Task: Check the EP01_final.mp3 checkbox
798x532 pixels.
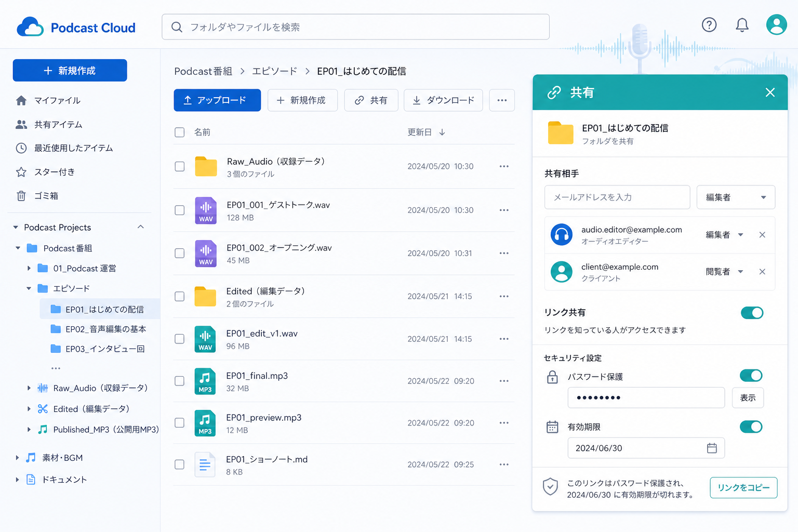Action: coord(180,381)
